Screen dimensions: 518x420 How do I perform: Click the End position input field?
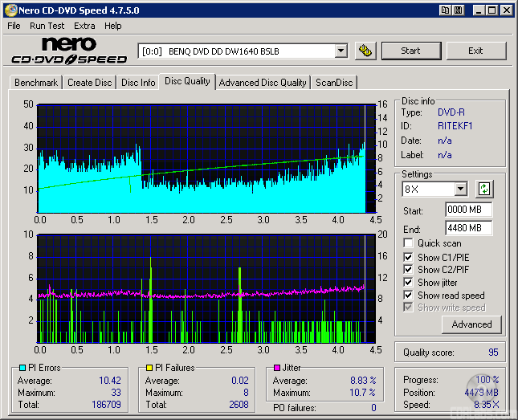point(468,228)
